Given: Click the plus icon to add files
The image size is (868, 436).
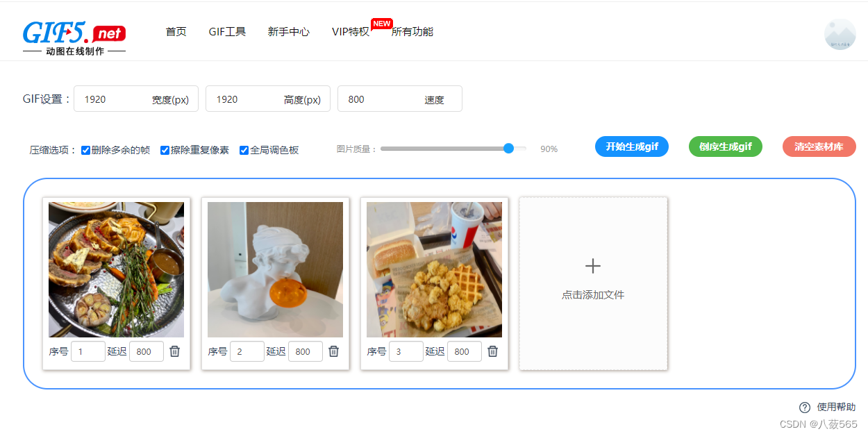Looking at the screenshot, I should pos(593,266).
